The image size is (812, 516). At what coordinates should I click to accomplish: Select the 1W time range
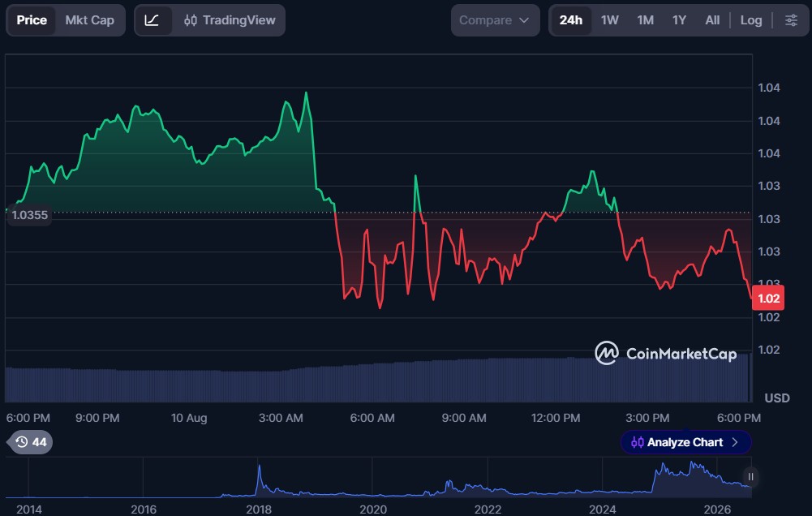point(609,20)
